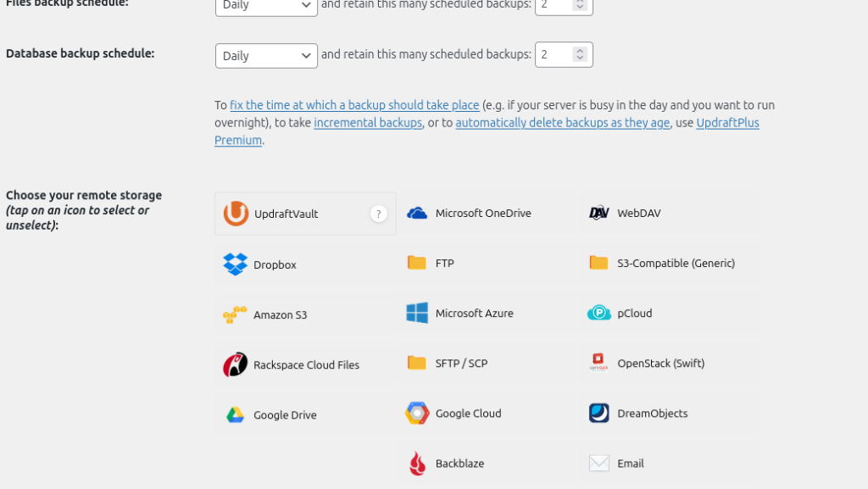Select the UpdraftVault storage icon

(x=236, y=214)
